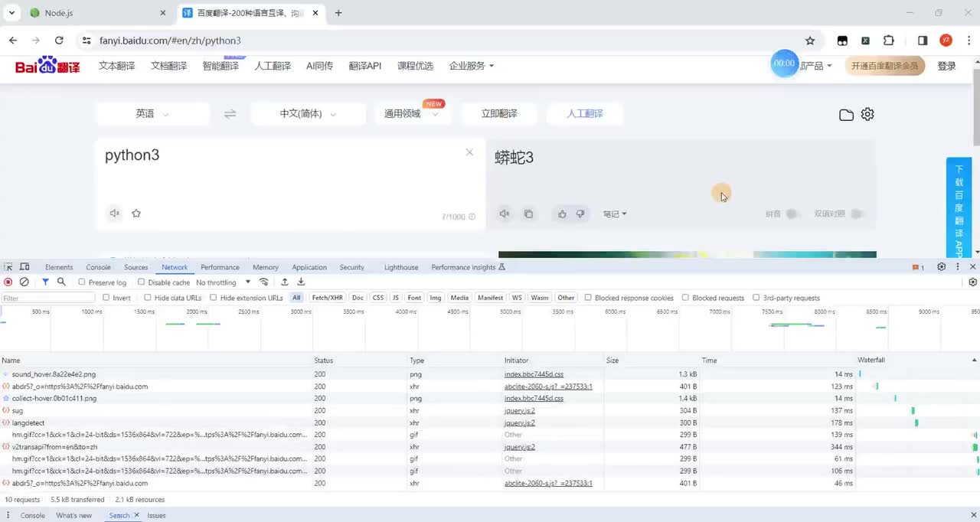Viewport: 980px width, 522px height.
Task: Open the favorites folder icon
Action: coord(846,115)
